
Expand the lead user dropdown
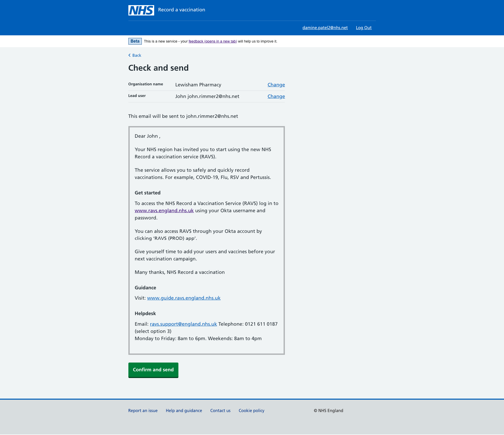pos(276,96)
